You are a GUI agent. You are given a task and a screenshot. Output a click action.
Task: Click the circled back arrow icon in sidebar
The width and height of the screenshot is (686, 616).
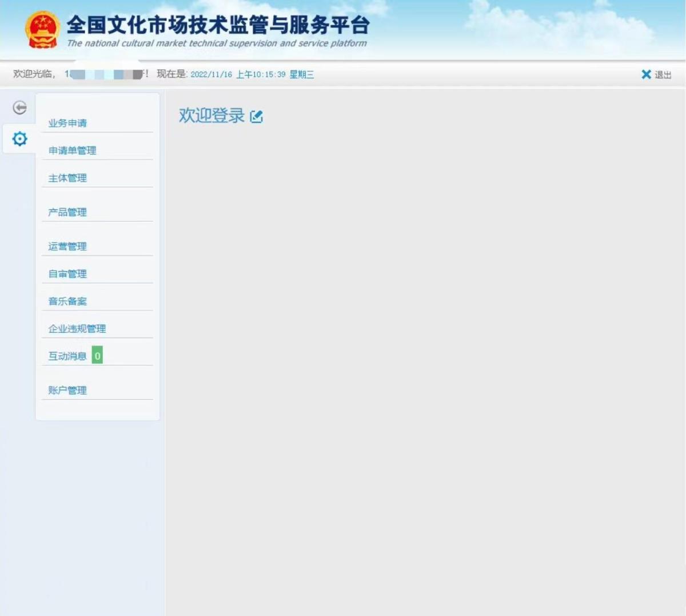pos(19,108)
